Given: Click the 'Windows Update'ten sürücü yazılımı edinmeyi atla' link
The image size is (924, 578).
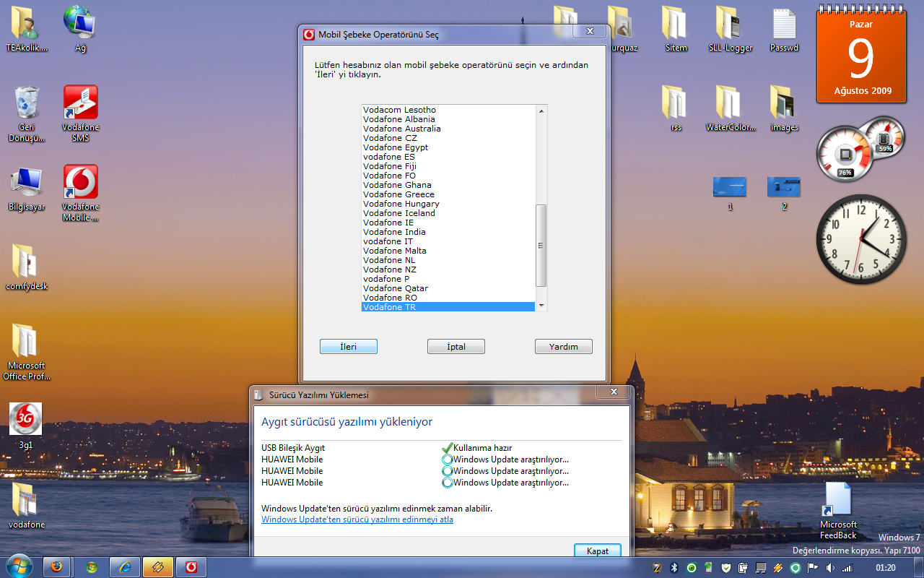Looking at the screenshot, I should click(357, 519).
